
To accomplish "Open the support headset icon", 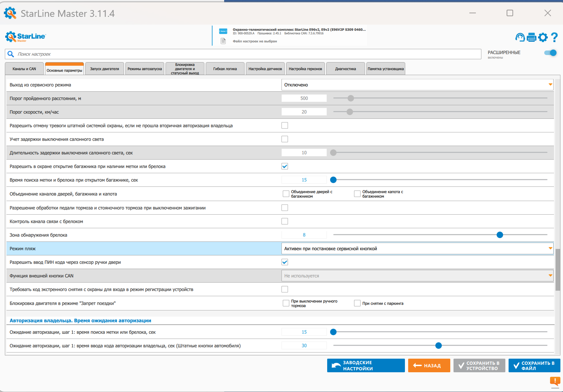I will pos(520,38).
